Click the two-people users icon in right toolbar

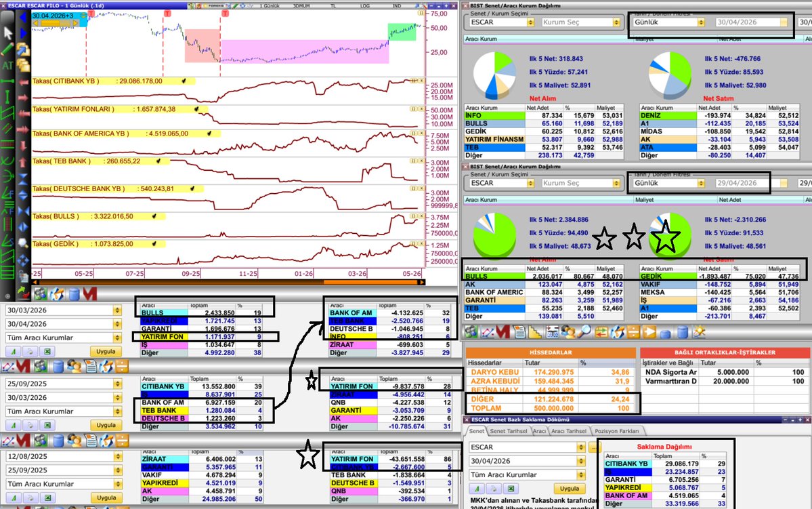click(x=568, y=331)
